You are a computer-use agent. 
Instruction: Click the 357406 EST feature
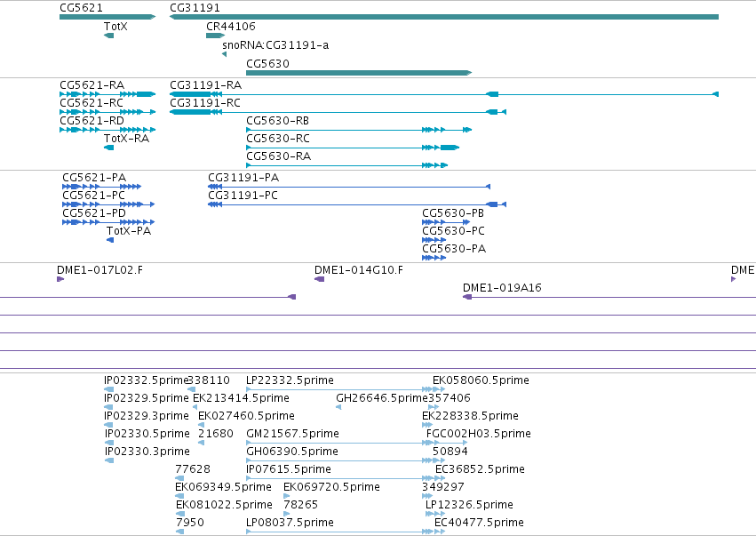click(x=434, y=407)
